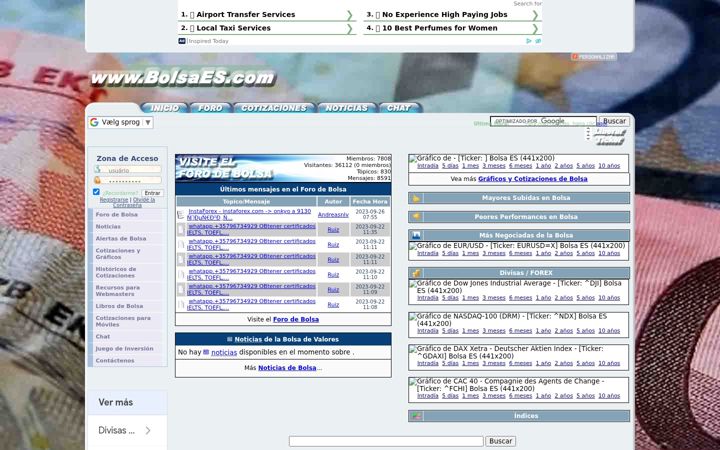Click the usuario username field

(128, 170)
